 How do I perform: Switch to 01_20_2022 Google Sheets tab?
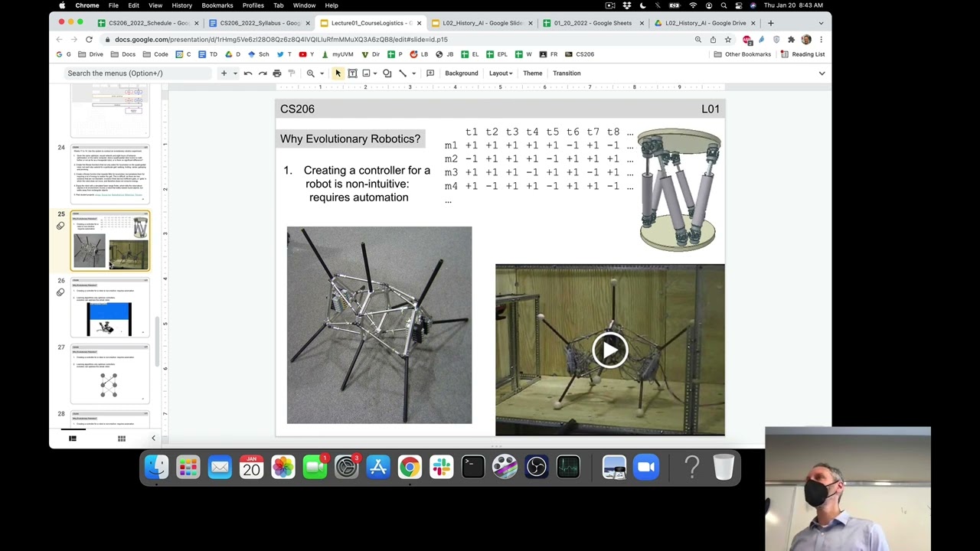tap(593, 23)
